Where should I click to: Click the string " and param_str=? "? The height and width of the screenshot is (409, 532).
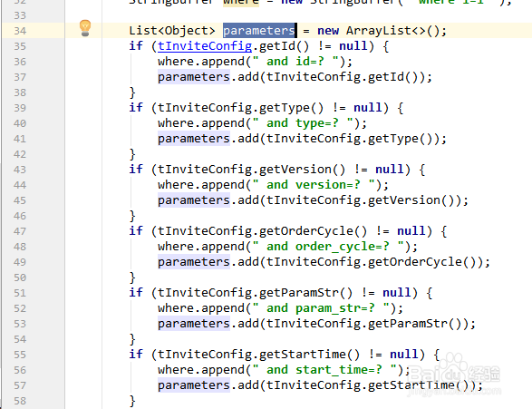point(321,308)
